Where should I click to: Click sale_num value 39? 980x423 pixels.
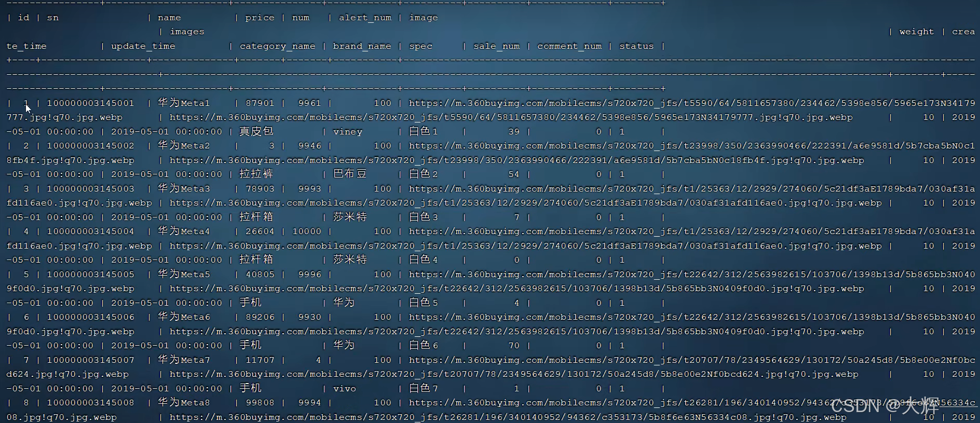point(514,132)
